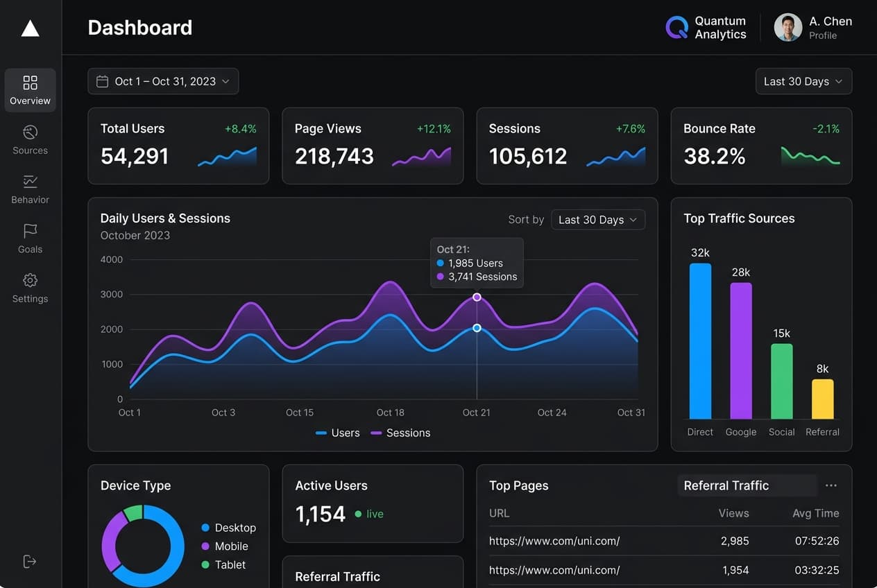This screenshot has height=588, width=877.
Task: Open the A. Chen profile avatar
Action: 787,28
